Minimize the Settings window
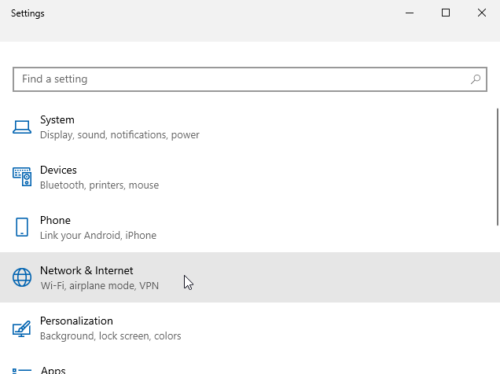The image size is (500, 374). pyautogui.click(x=410, y=13)
